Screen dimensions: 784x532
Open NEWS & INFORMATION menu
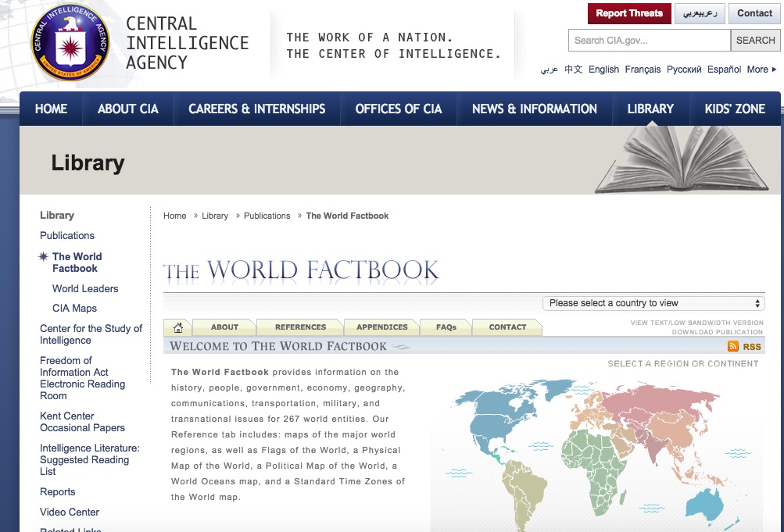(535, 109)
